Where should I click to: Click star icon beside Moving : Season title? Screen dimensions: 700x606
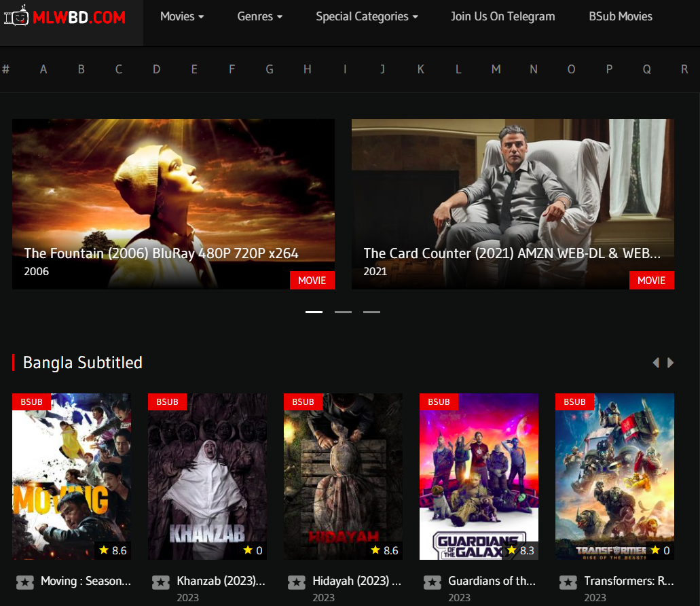pos(25,582)
